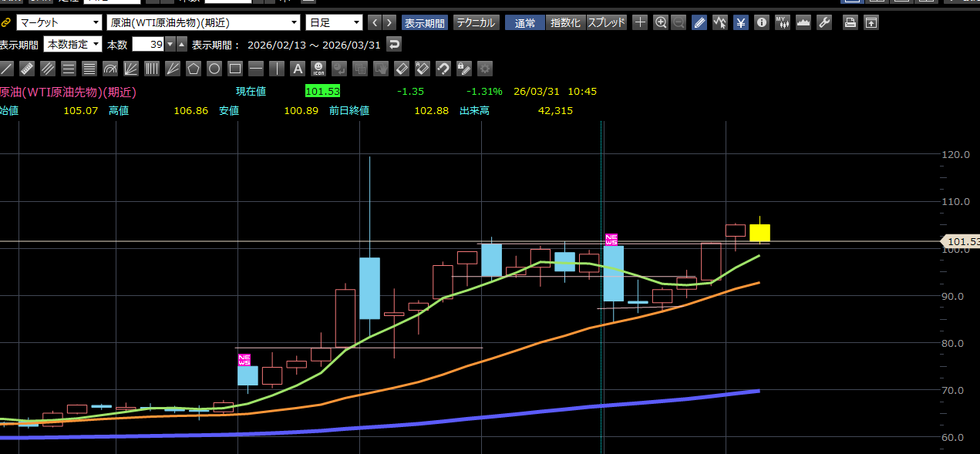This screenshot has width=980, height=454.
Task: Switch to スプレッド chart mode
Action: pyautogui.click(x=607, y=22)
